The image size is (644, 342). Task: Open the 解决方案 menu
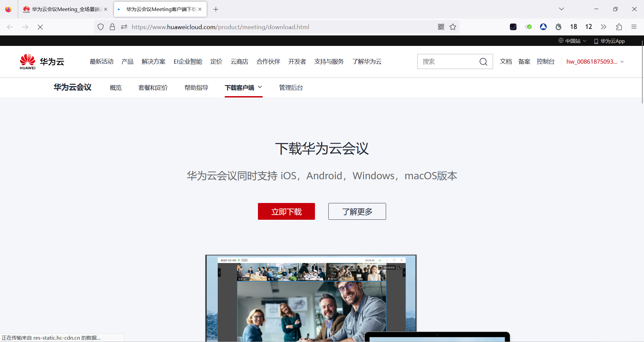pyautogui.click(x=154, y=62)
